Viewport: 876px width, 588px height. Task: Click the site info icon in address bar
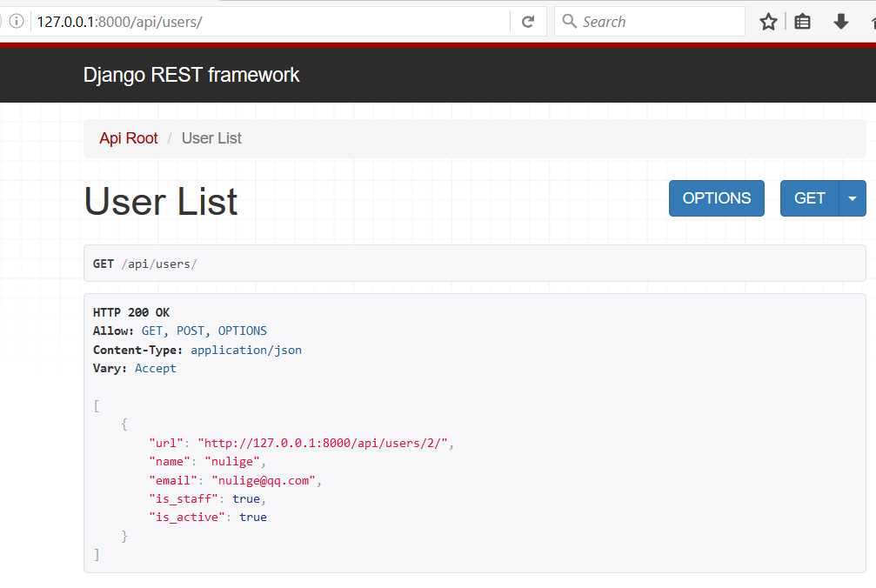point(17,21)
